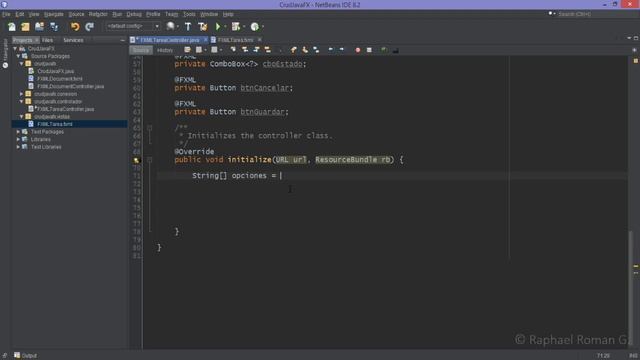The height and width of the screenshot is (360, 640).
Task: Select the History view button
Action: (165, 50)
